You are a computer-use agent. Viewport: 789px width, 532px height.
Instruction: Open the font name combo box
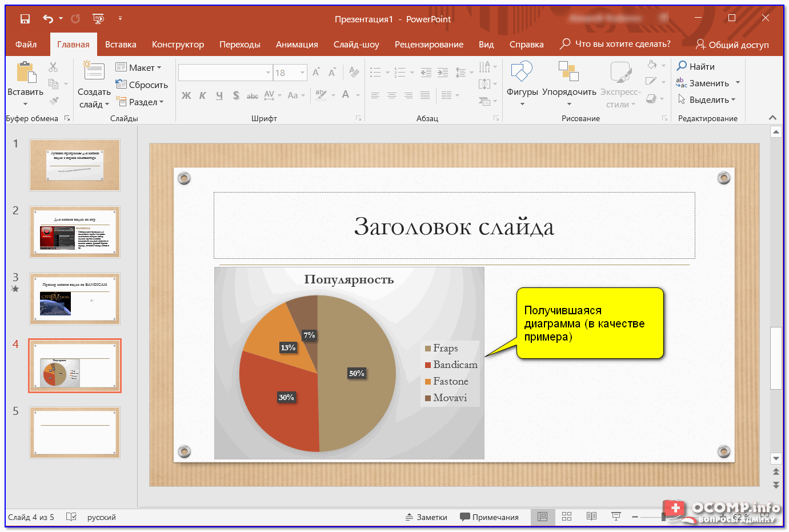tap(226, 73)
